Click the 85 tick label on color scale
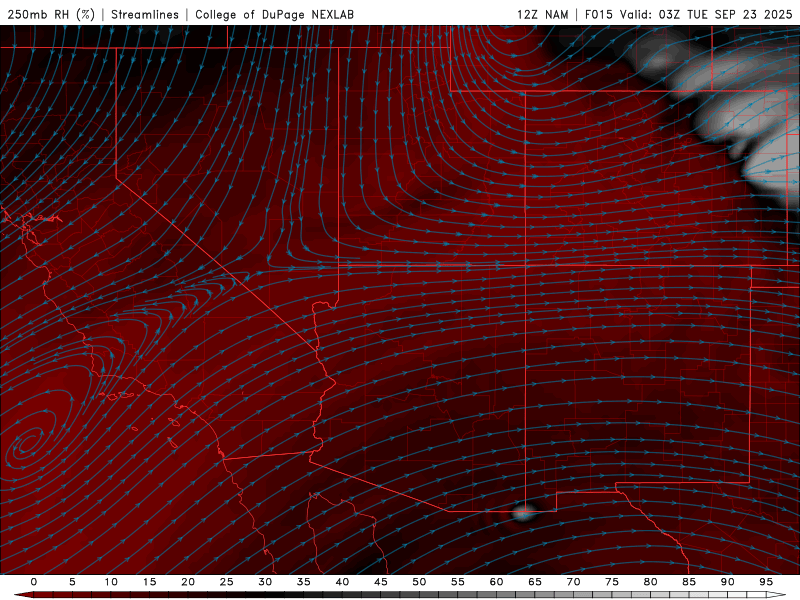Screen dimensions: 800x600 (x=689, y=582)
